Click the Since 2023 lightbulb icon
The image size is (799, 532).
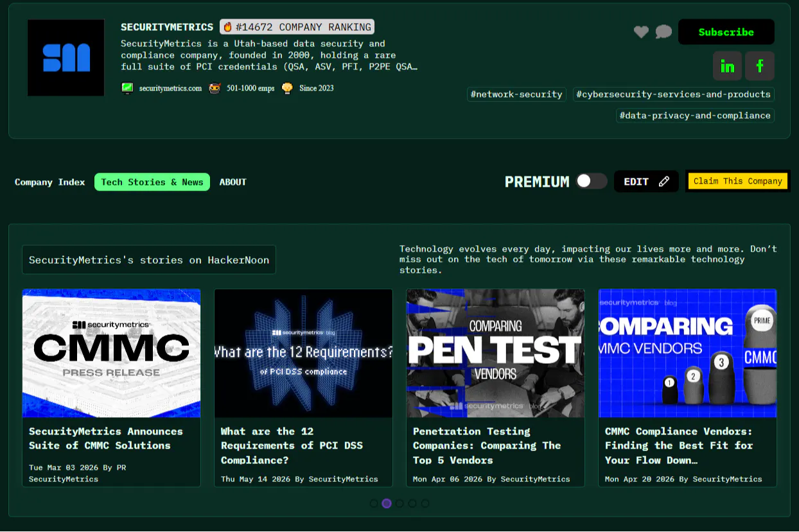(x=287, y=88)
